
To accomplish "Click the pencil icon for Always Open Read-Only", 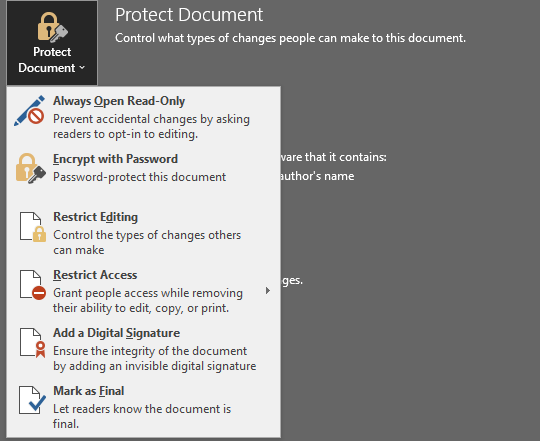I will point(30,111).
